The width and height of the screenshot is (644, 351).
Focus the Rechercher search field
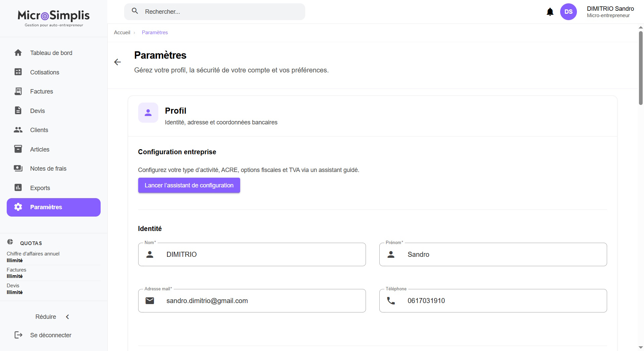(x=215, y=12)
